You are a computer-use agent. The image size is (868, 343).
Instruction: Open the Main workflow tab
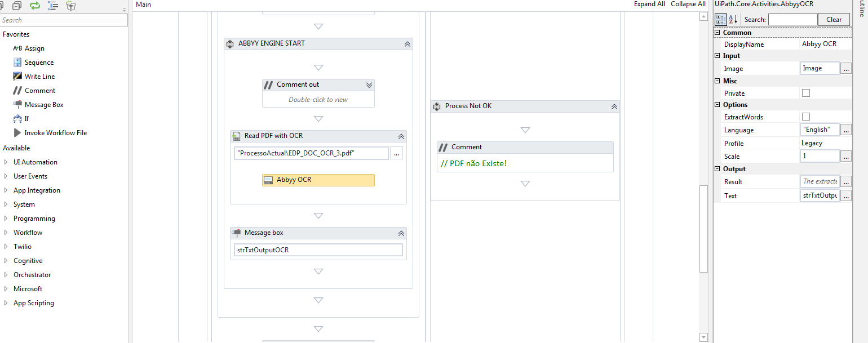[x=144, y=5]
